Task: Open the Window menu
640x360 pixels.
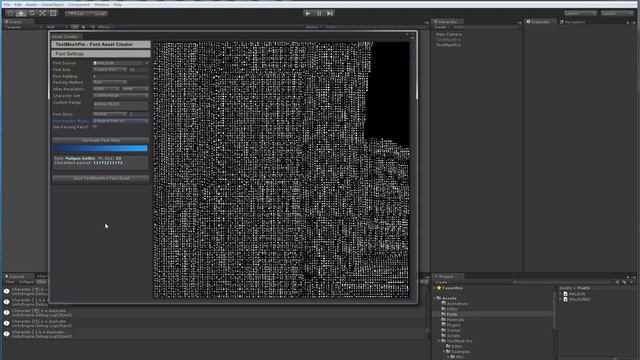Action: pyautogui.click(x=102, y=4)
